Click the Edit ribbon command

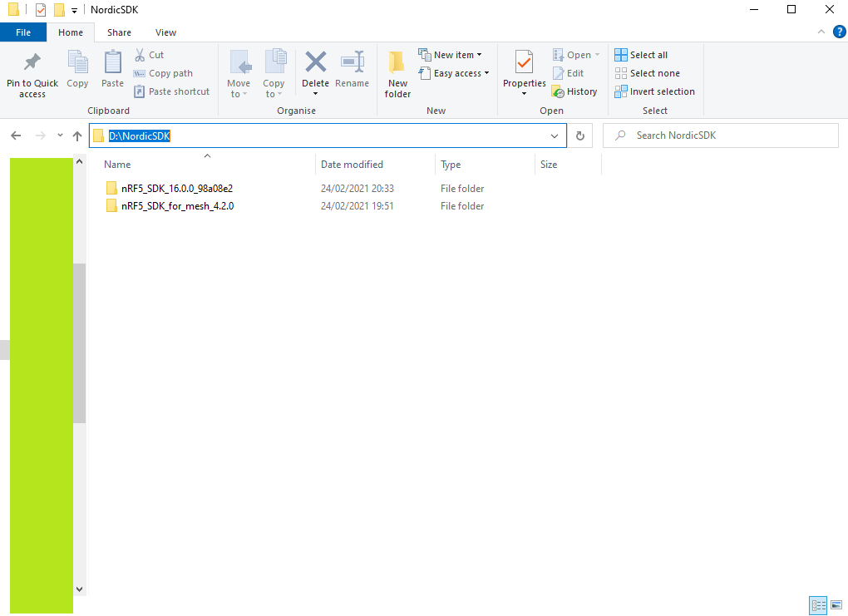click(569, 73)
